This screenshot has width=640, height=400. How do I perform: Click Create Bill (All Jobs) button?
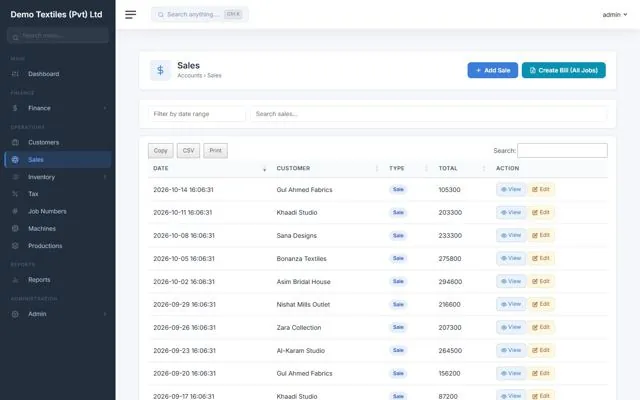coord(564,70)
